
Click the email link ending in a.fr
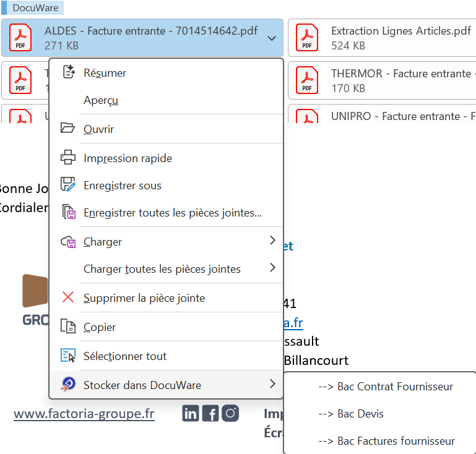point(293,323)
